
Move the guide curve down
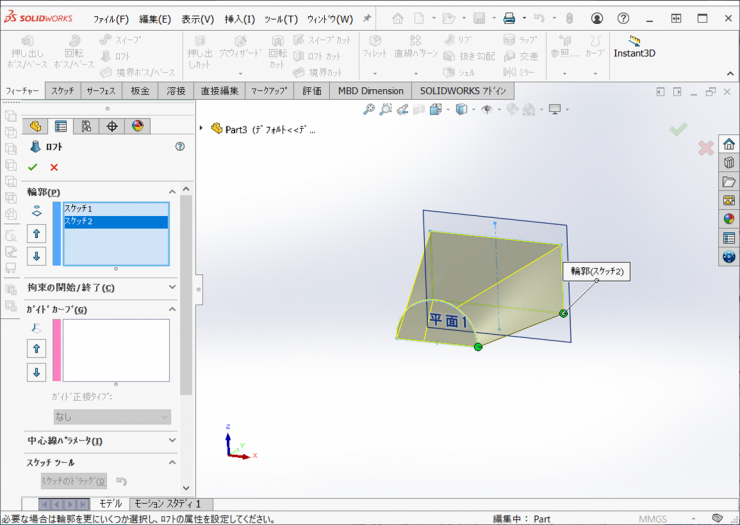pyautogui.click(x=37, y=372)
